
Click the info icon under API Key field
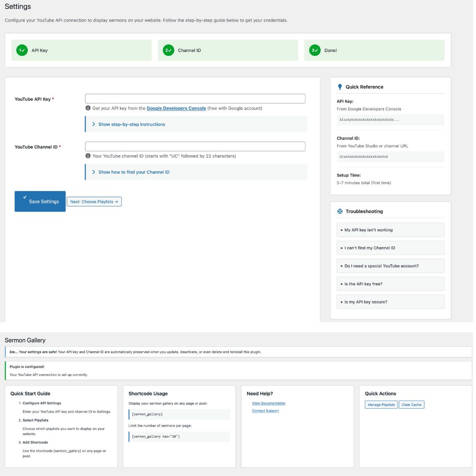point(88,108)
